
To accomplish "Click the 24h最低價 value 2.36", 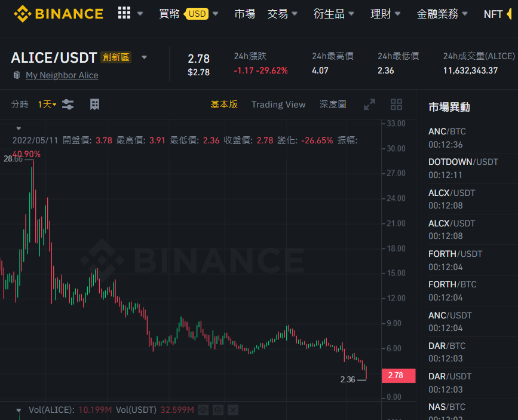I will pos(386,70).
